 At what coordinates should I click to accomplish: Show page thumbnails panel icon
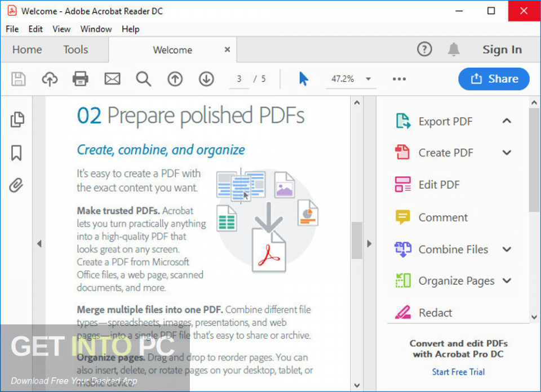[x=17, y=119]
